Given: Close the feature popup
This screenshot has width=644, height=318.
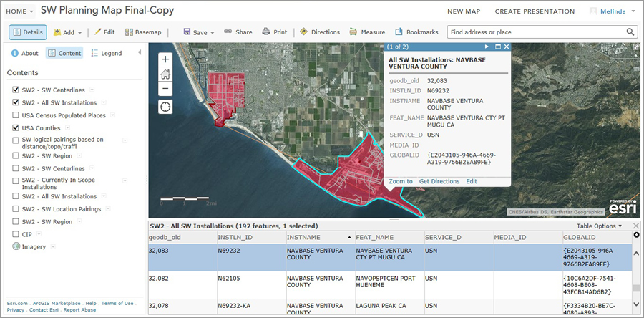Looking at the screenshot, I should (507, 47).
